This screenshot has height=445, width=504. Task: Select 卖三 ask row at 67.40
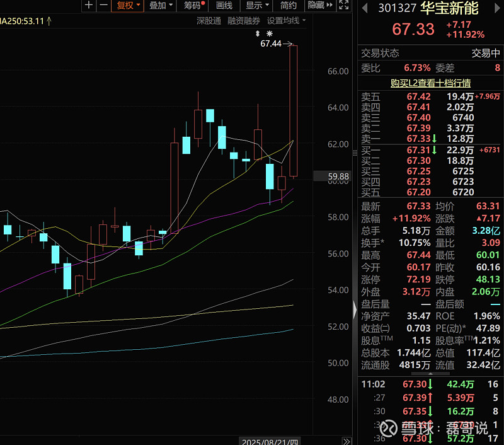[430, 118]
